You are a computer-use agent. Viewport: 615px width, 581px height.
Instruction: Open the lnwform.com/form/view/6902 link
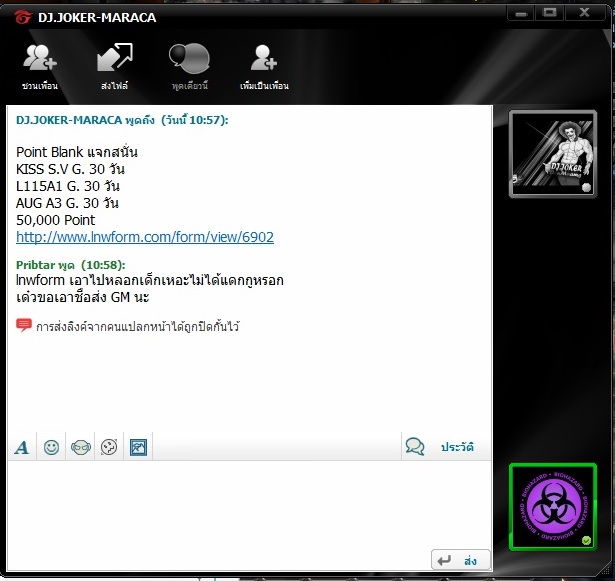(x=145, y=237)
